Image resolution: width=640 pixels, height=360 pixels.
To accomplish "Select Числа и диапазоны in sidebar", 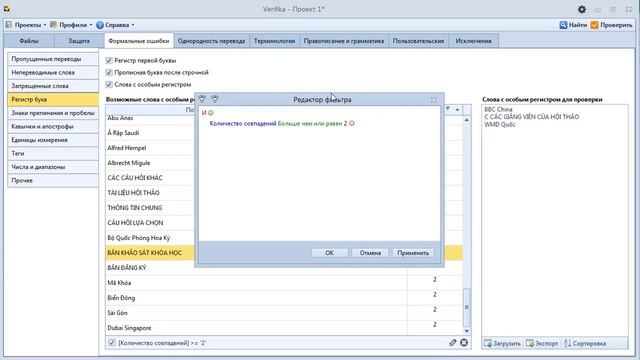I will (53, 167).
